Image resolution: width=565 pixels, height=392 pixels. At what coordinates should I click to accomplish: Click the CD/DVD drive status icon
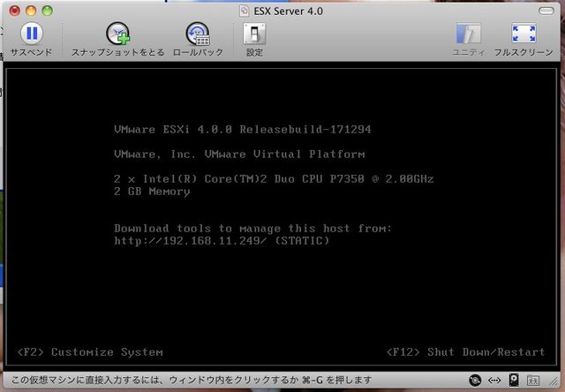tap(475, 381)
